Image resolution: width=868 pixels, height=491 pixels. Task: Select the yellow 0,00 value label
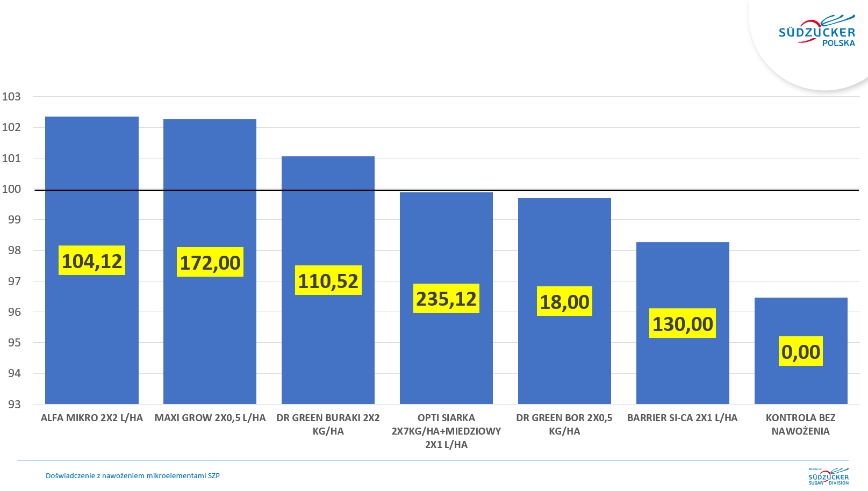[x=801, y=351]
